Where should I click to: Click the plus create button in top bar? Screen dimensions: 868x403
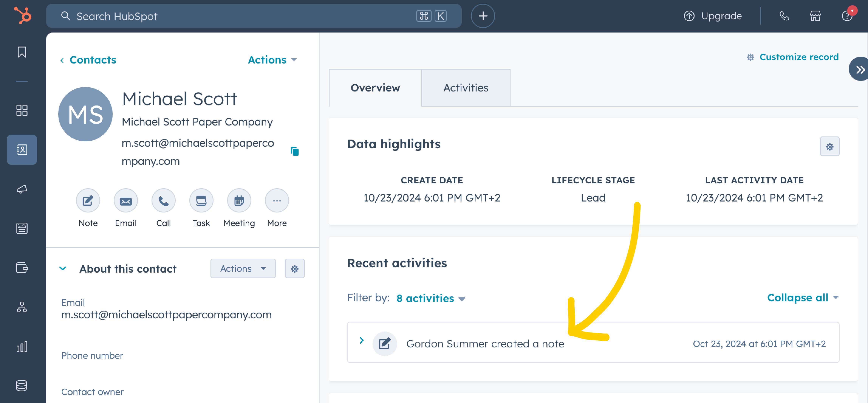[483, 16]
